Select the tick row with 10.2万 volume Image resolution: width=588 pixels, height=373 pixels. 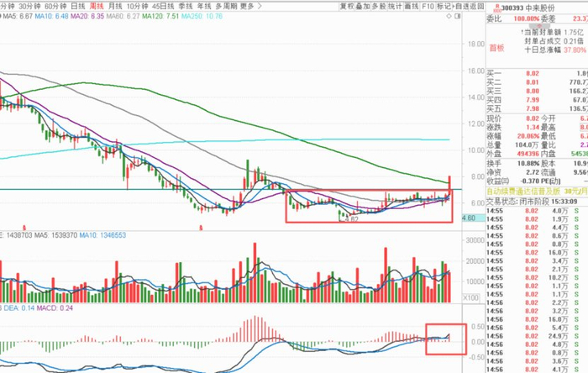click(537, 277)
